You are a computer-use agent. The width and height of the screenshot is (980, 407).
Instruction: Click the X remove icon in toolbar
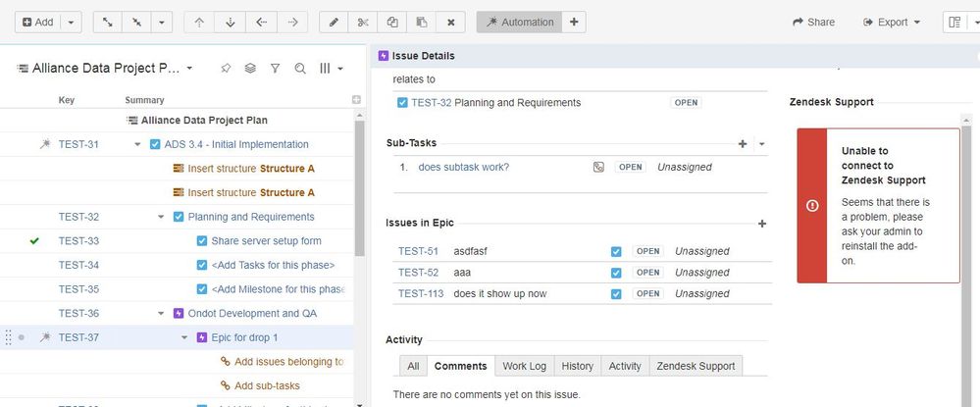pyautogui.click(x=451, y=22)
